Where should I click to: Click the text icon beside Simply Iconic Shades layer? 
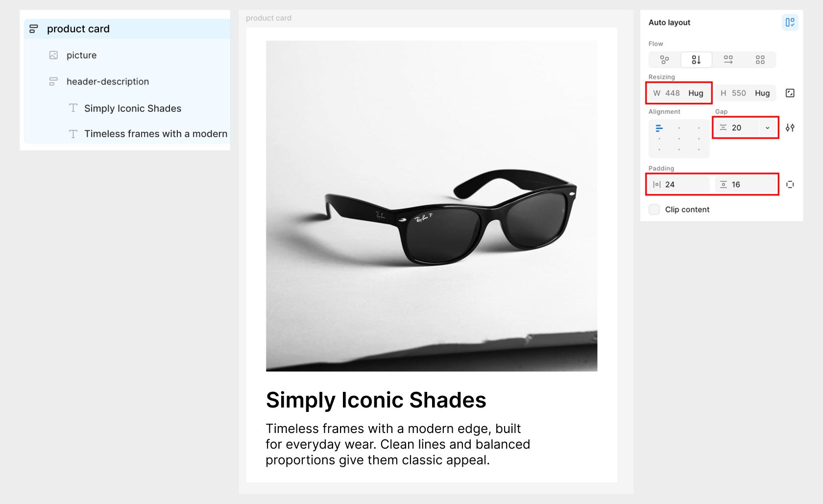coord(73,108)
